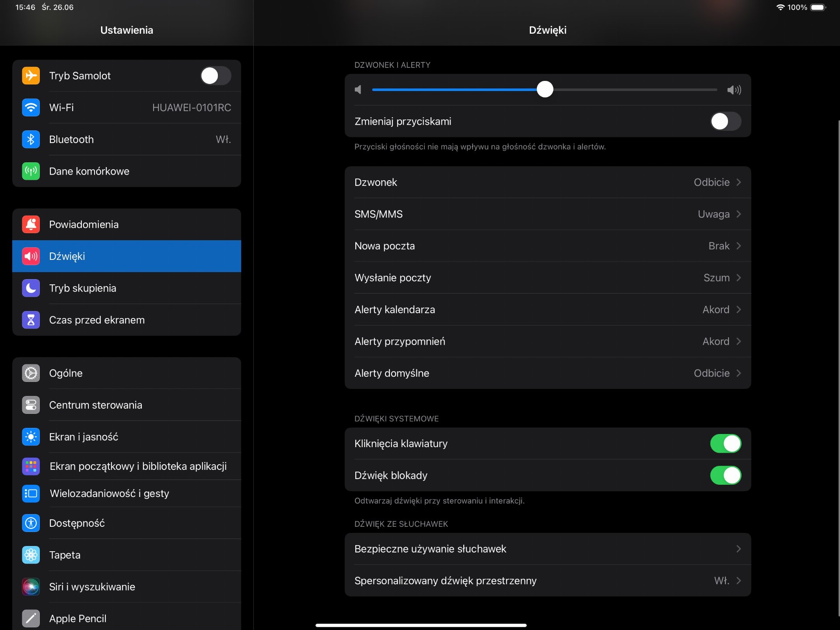
Task: Open Dzwonek chevron showing Odbicie
Action: 738,182
